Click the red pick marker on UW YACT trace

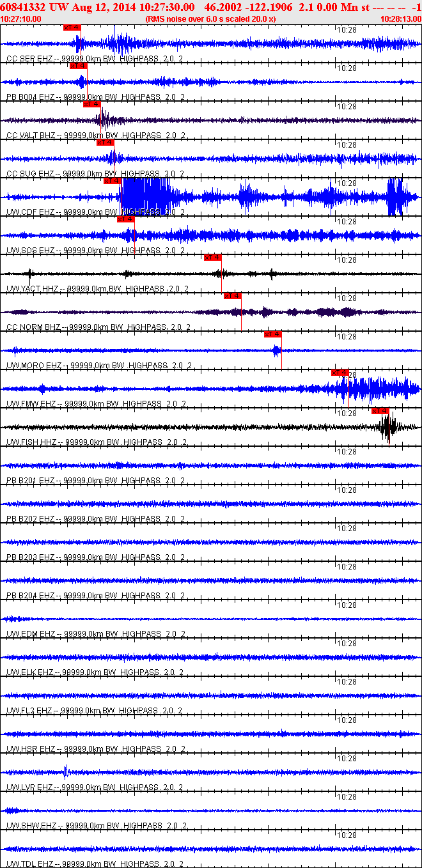(213, 258)
